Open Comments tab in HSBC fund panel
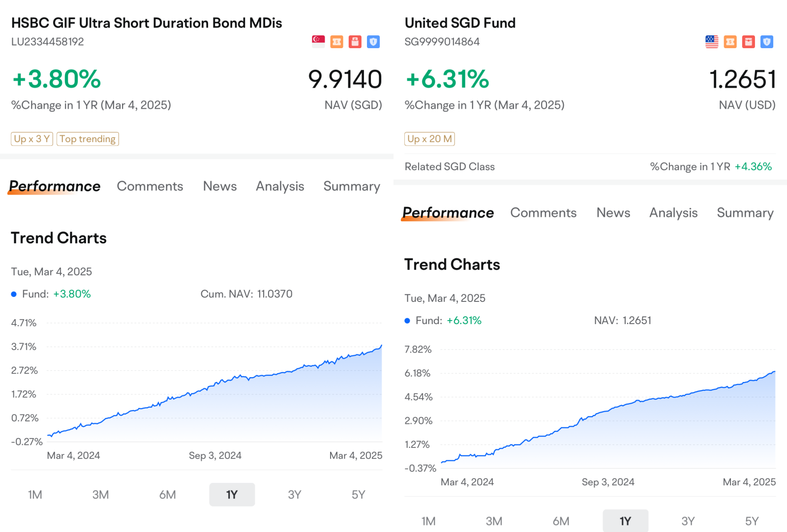The image size is (787, 532). (x=150, y=186)
